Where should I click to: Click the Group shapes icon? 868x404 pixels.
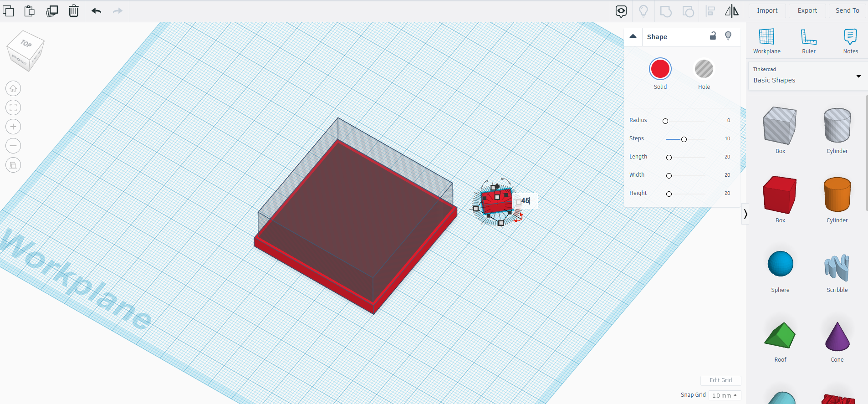[666, 11]
